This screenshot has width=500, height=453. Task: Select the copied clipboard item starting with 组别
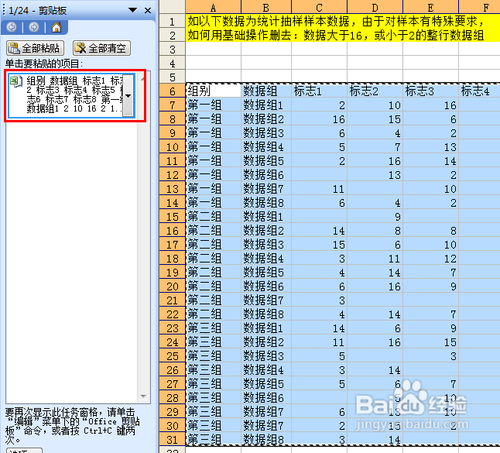[x=72, y=96]
